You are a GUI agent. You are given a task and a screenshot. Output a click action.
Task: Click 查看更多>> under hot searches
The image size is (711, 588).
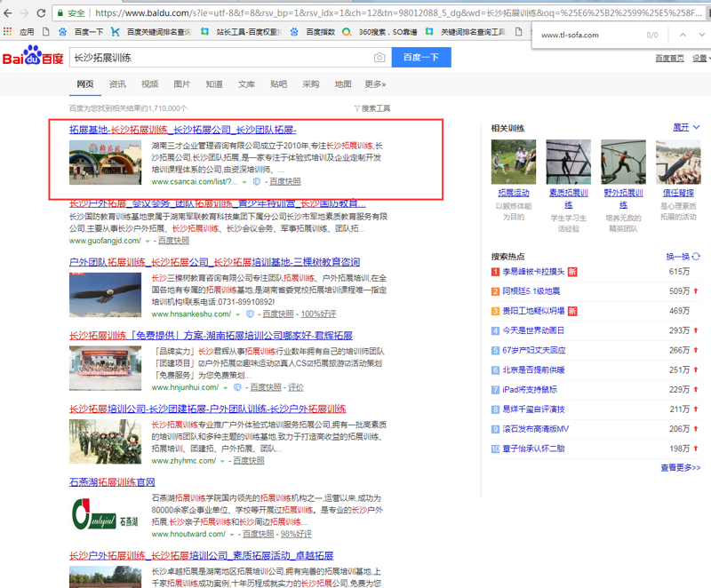pos(680,468)
